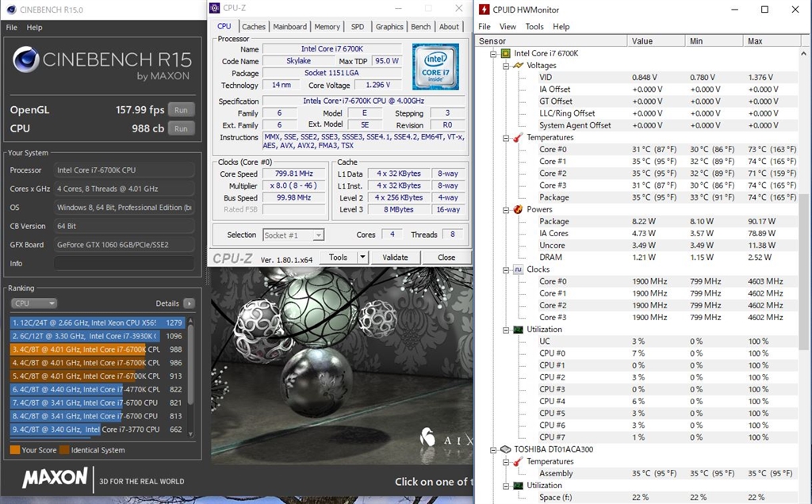Click the Powers flame icon
The height and width of the screenshot is (504, 812).
tap(518, 209)
